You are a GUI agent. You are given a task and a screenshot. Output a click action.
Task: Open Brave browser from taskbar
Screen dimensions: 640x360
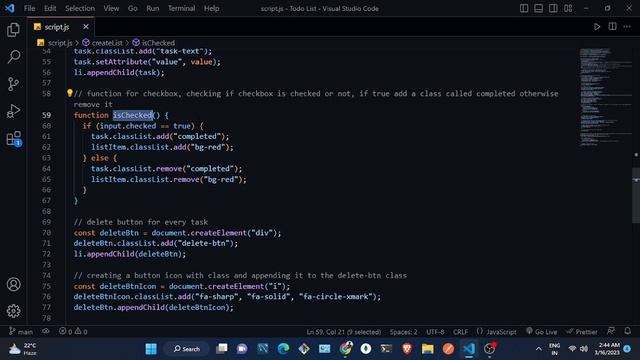[x=407, y=349]
